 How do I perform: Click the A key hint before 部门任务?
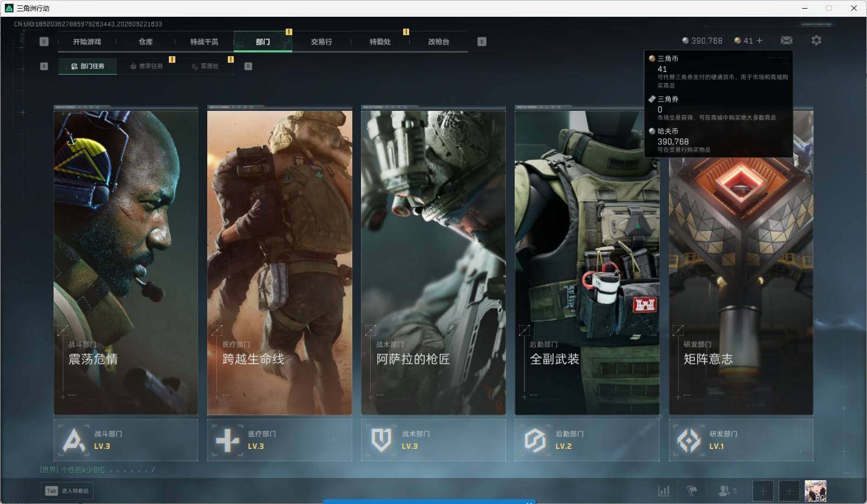[x=44, y=67]
